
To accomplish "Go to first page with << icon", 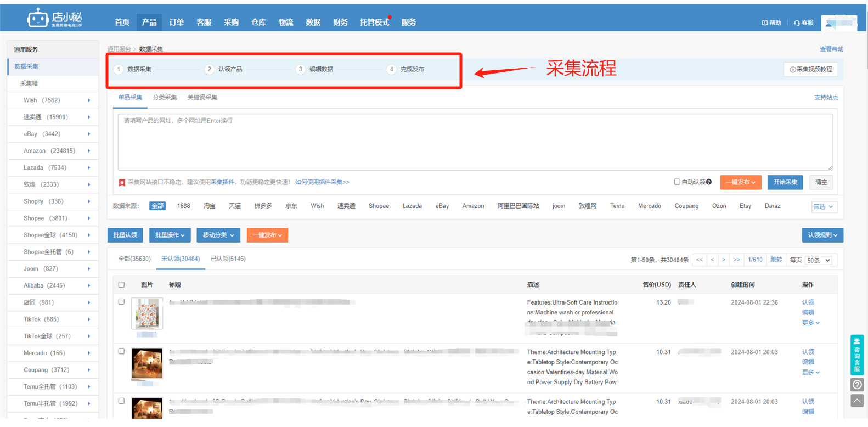I will [x=700, y=260].
